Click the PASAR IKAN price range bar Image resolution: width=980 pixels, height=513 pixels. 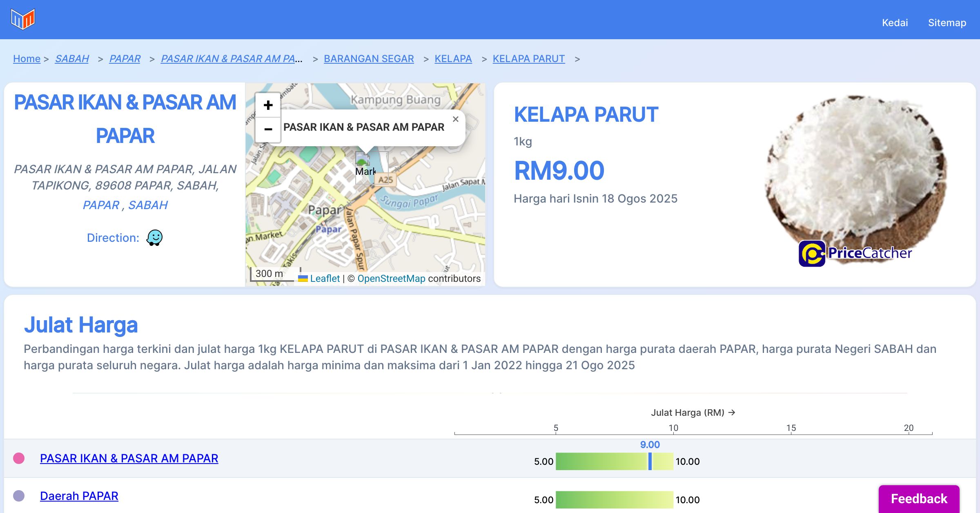click(615, 462)
